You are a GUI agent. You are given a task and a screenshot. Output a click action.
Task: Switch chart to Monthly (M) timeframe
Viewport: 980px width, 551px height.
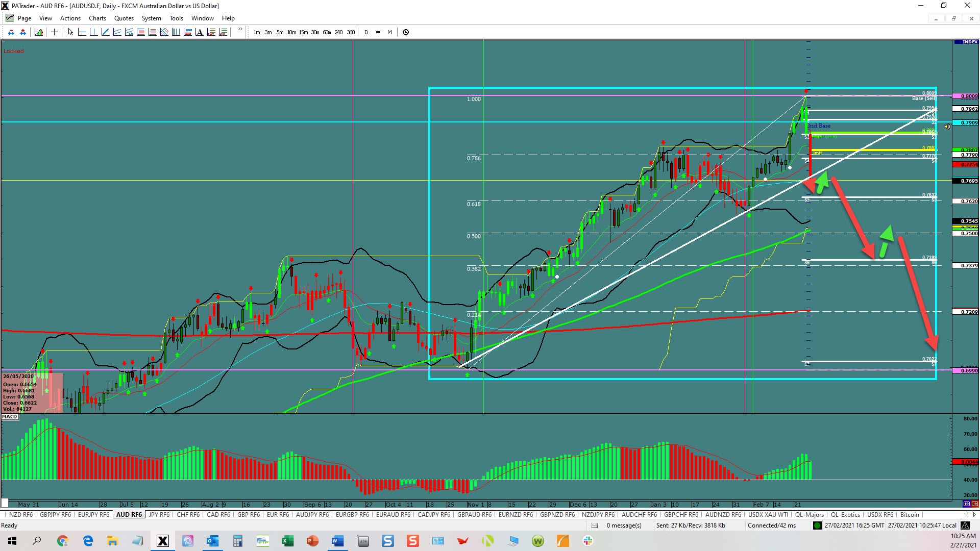[389, 32]
